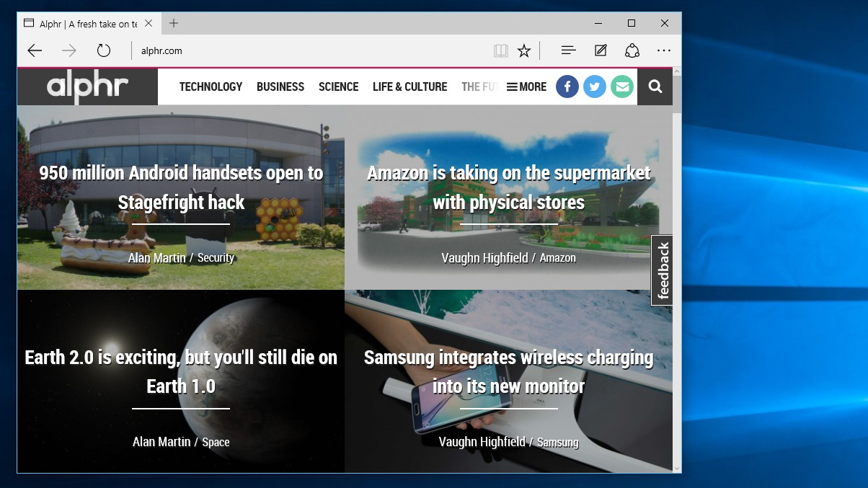The width and height of the screenshot is (868, 488).
Task: Open the Business section
Action: [280, 86]
